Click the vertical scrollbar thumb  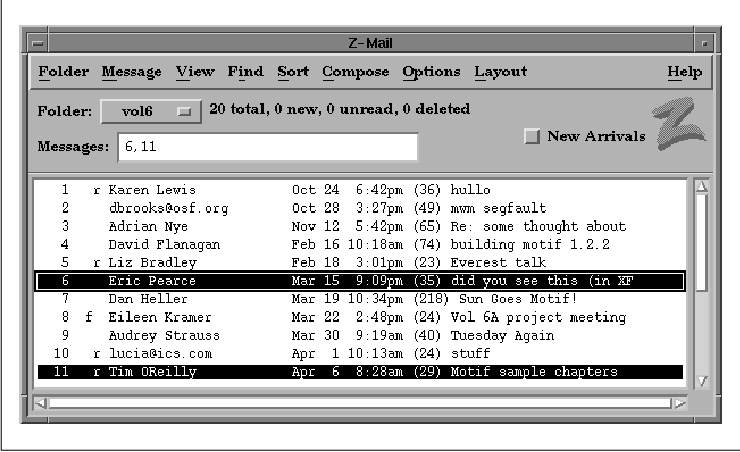[x=701, y=240]
